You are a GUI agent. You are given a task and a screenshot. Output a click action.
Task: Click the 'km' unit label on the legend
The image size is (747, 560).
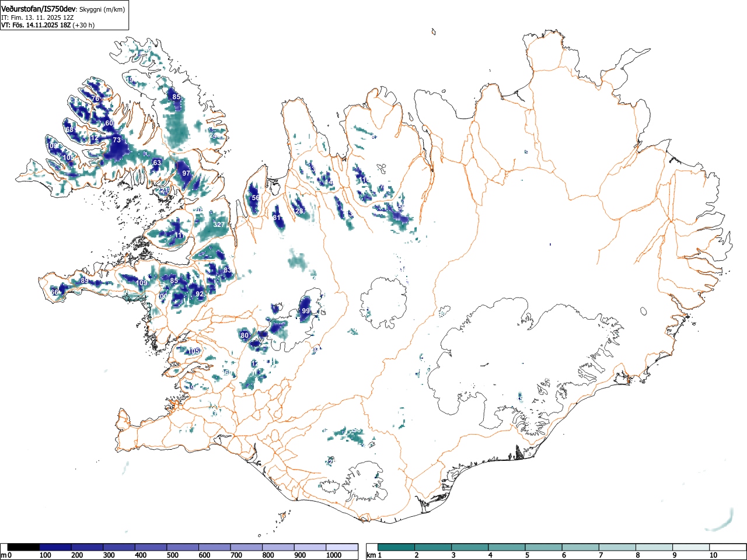click(371, 555)
